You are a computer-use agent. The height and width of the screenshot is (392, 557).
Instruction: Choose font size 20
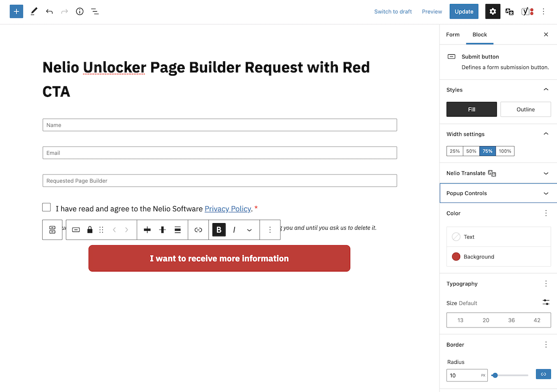pos(486,320)
